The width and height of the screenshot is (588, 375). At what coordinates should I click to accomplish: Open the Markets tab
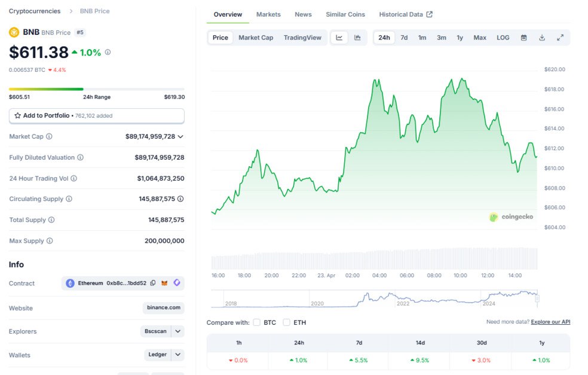pos(268,14)
